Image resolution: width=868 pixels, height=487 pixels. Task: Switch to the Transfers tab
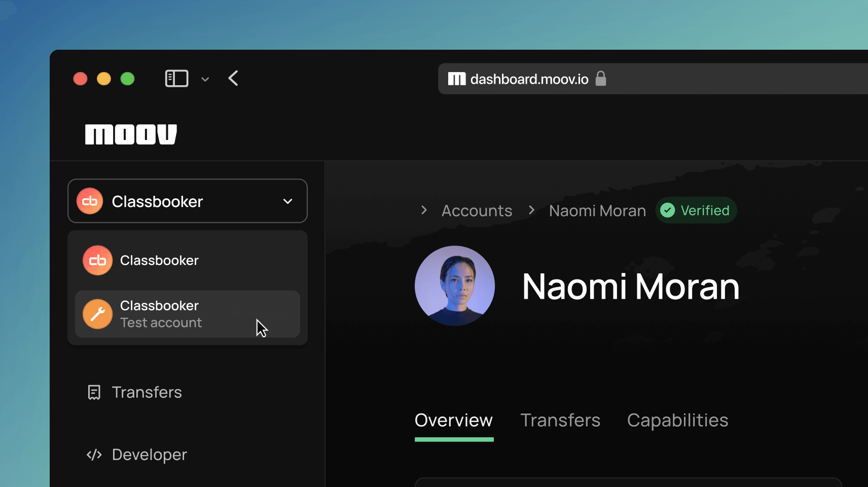(560, 421)
